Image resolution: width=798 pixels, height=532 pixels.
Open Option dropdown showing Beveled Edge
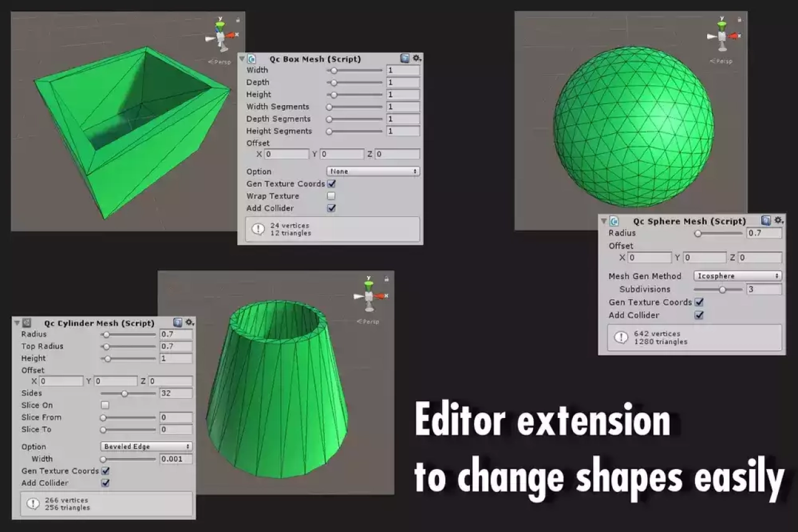[147, 447]
